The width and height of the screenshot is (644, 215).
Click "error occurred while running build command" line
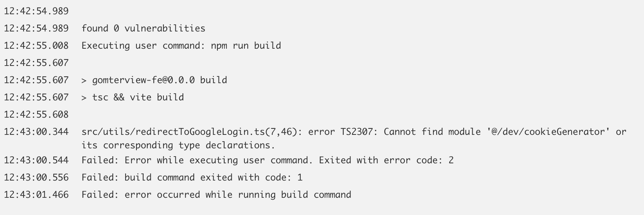click(238, 195)
